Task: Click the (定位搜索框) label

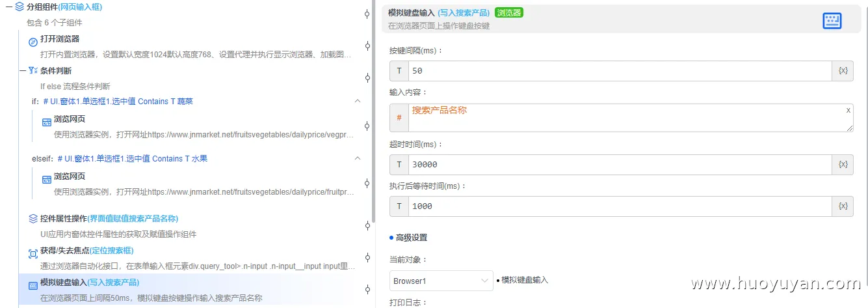Action: 111,251
